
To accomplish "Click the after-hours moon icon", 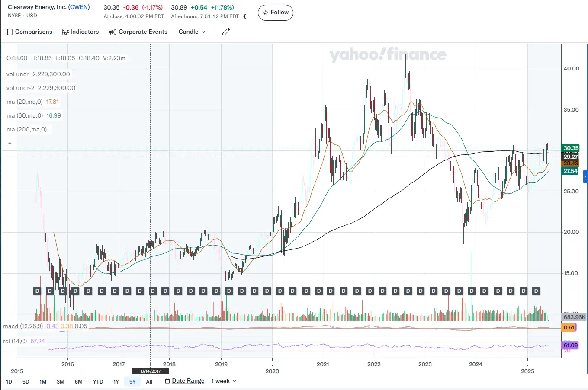I will (x=245, y=16).
